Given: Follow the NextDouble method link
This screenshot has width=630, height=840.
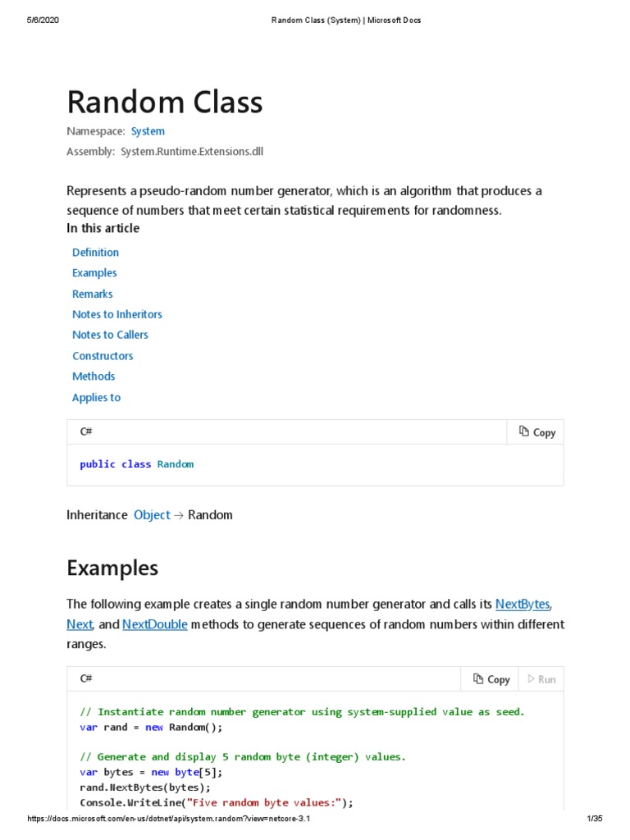Looking at the screenshot, I should tap(155, 625).
